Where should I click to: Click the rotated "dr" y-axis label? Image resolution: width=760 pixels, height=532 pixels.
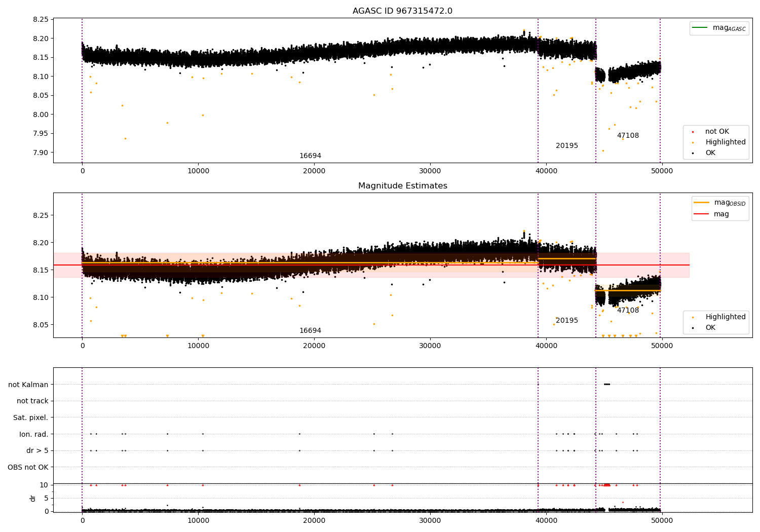pos(33,498)
